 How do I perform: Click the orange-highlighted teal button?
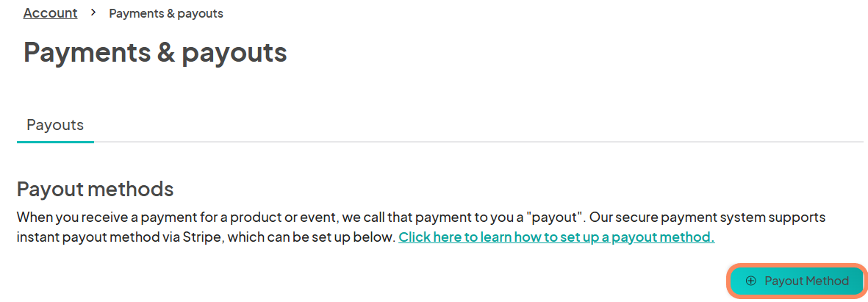[797, 281]
